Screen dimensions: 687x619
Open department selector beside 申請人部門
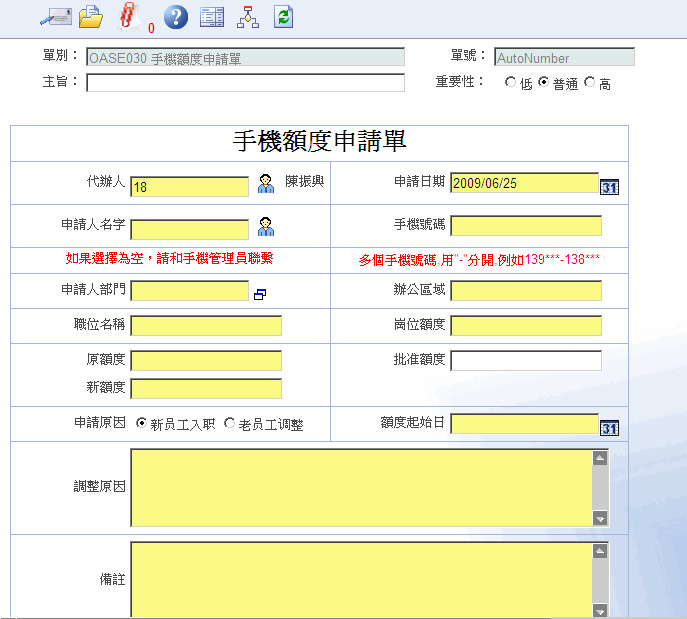tap(260, 294)
